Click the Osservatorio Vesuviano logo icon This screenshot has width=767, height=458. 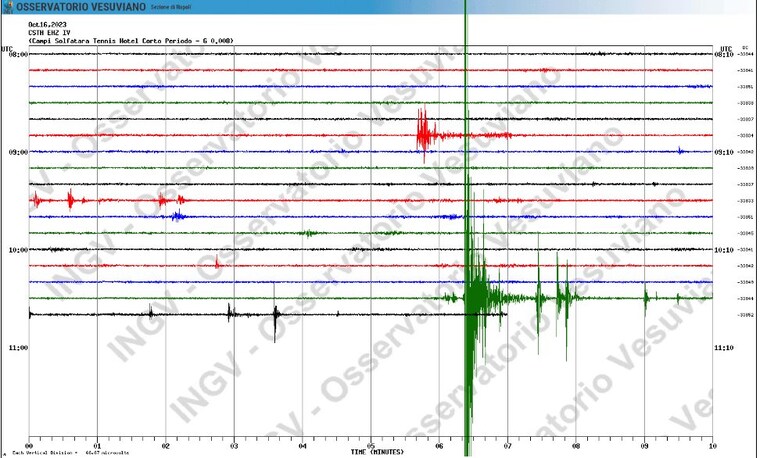(8, 7)
